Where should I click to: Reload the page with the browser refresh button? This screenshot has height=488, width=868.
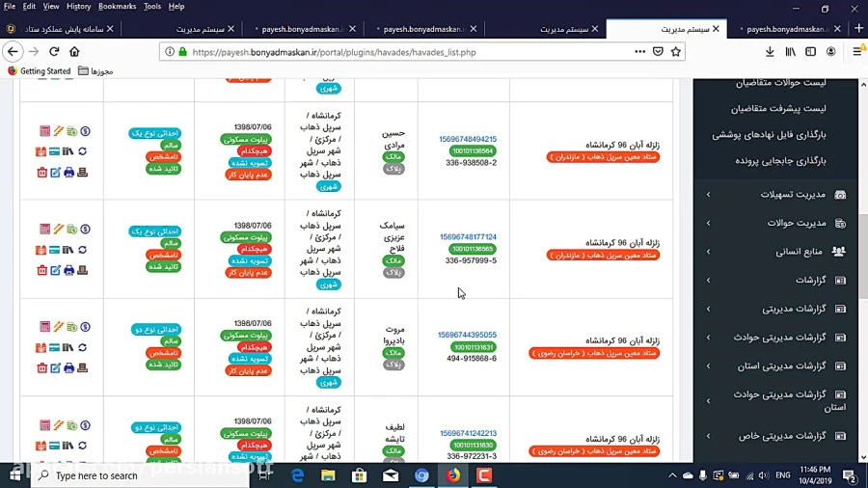(54, 52)
